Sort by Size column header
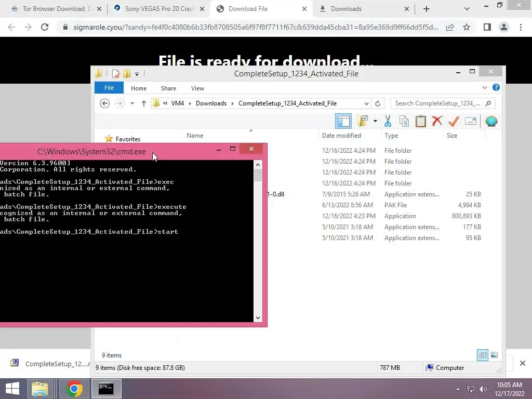Image resolution: width=532 pixels, height=399 pixels. (x=452, y=136)
